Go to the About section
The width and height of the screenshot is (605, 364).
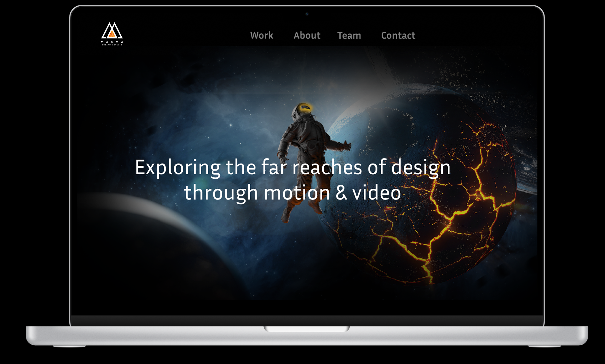(307, 35)
